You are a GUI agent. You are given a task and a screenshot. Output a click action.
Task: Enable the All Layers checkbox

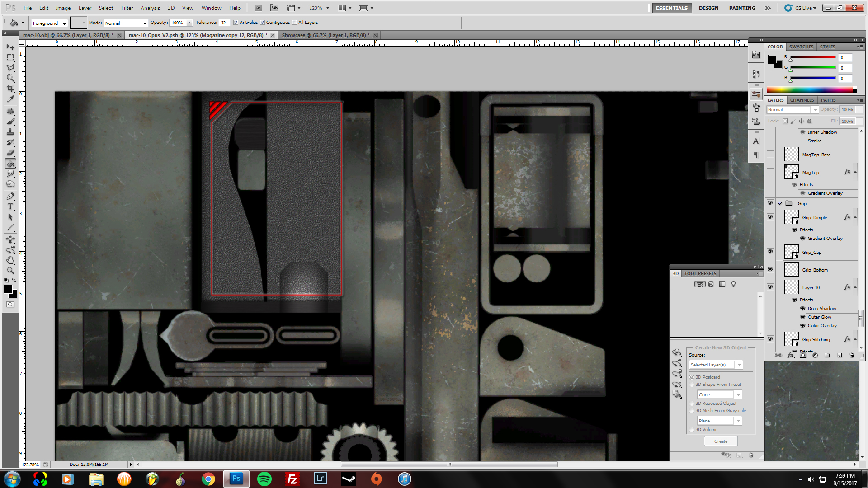pyautogui.click(x=295, y=23)
